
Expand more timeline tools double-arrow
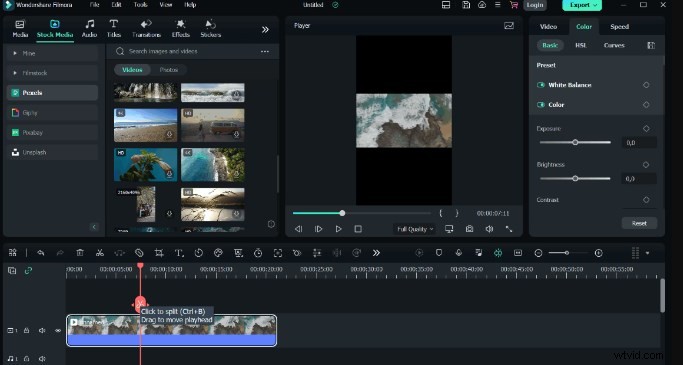point(376,253)
